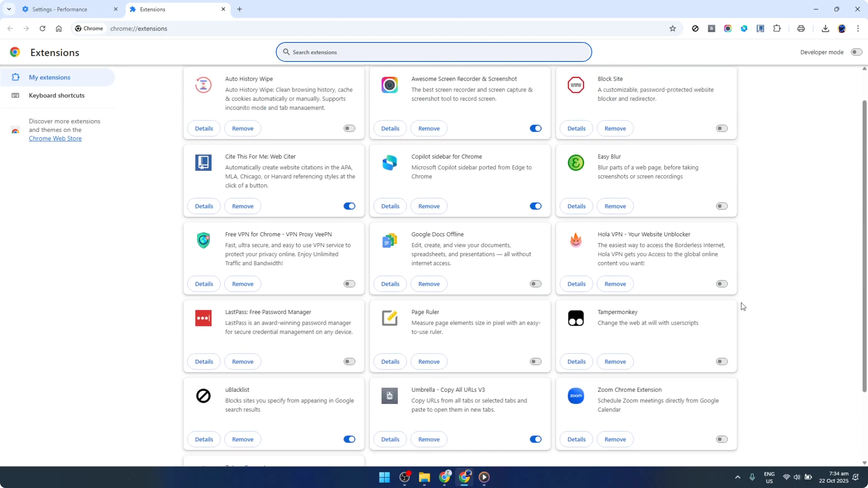Go to the home page icon

[59, 29]
